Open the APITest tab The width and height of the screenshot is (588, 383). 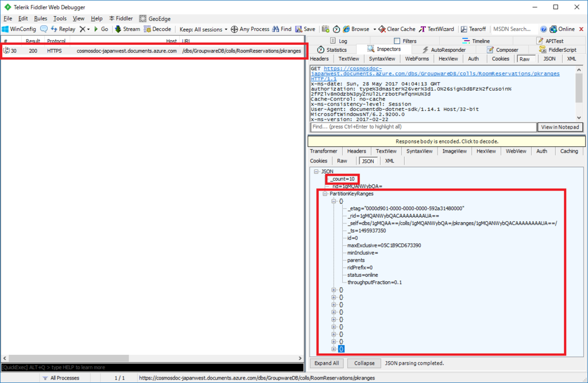550,41
